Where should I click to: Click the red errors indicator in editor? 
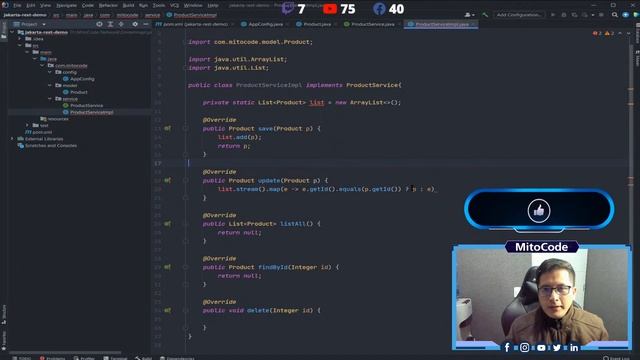pos(597,33)
